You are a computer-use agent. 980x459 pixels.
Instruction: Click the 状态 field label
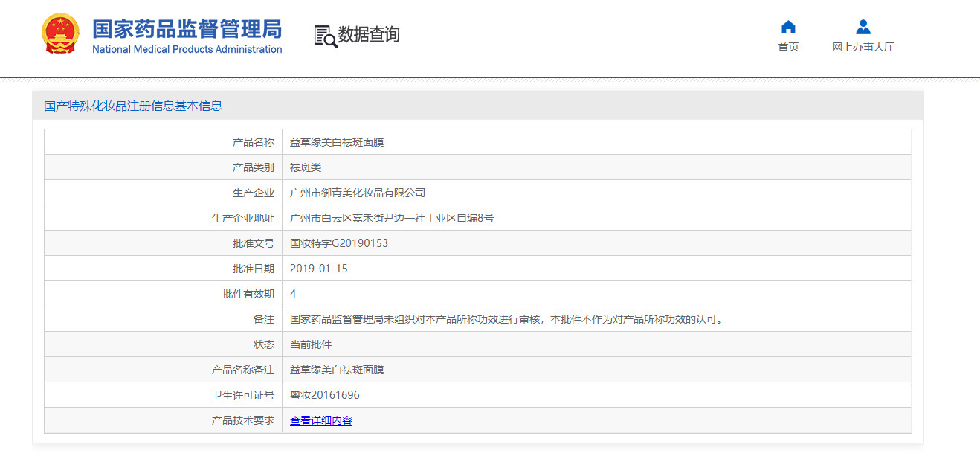(264, 344)
